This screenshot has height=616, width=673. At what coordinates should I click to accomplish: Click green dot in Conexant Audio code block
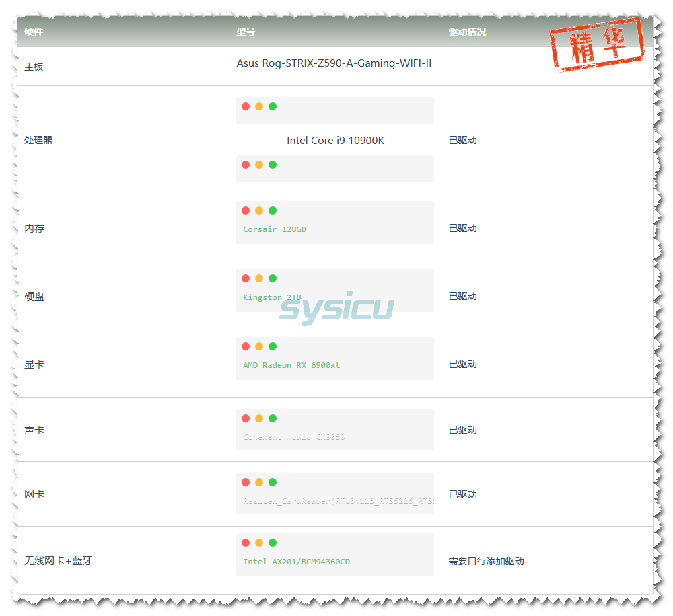[x=273, y=418]
